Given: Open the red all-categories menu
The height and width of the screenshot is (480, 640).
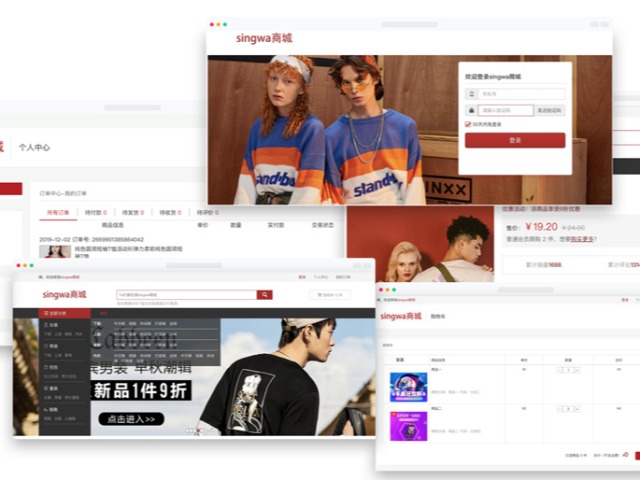Looking at the screenshot, I should click(64, 313).
